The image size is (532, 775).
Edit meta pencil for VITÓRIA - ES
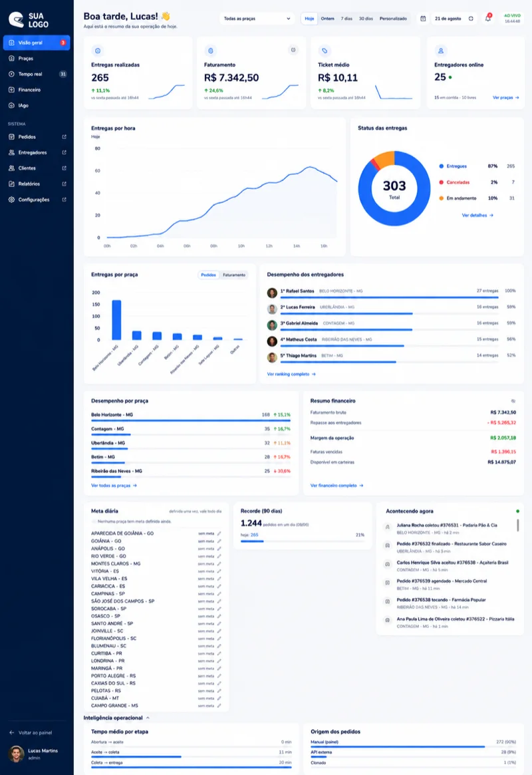[x=219, y=571]
